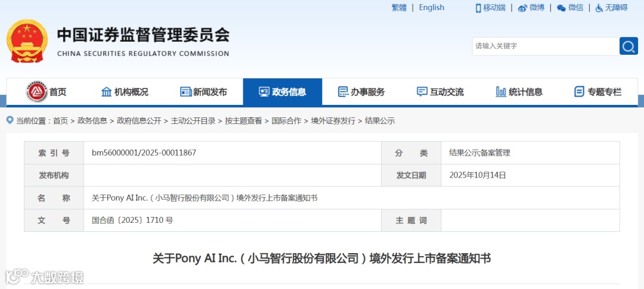Click the wheelchair accessibility icon
Viewport: 644px width, 289px height.
coord(599,8)
